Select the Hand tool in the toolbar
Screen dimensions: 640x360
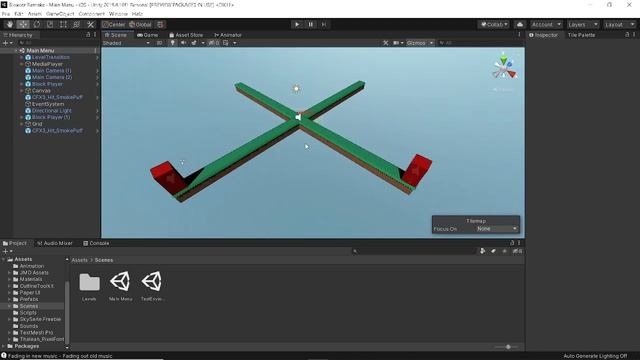[9, 24]
